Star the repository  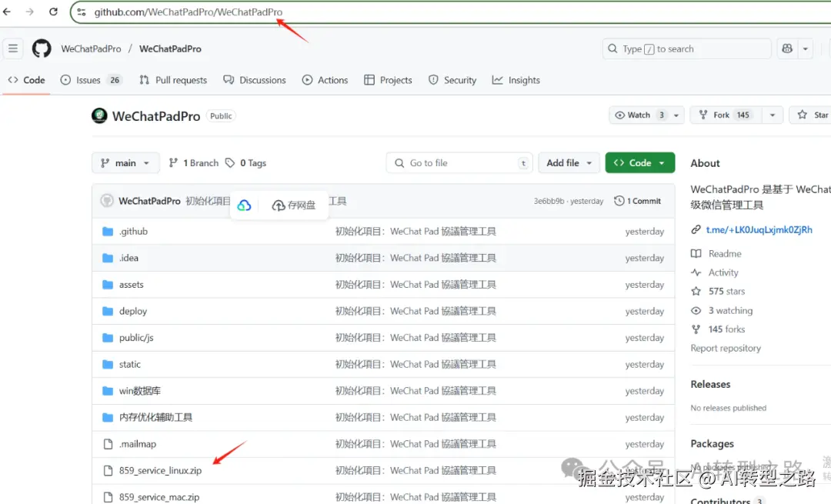(x=813, y=115)
